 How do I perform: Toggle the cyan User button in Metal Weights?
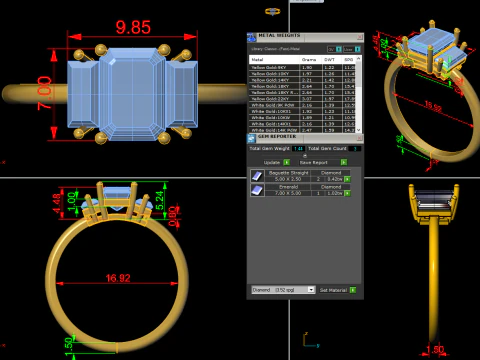(357, 49)
